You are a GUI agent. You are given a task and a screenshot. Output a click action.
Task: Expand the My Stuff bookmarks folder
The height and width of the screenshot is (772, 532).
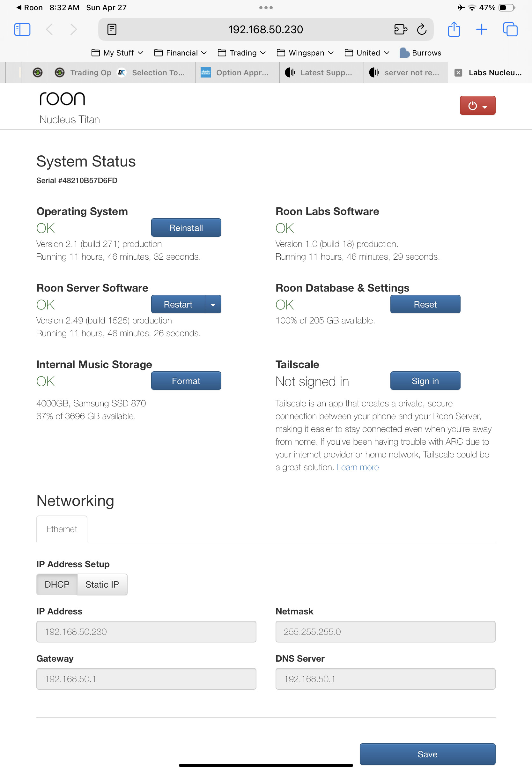117,53
